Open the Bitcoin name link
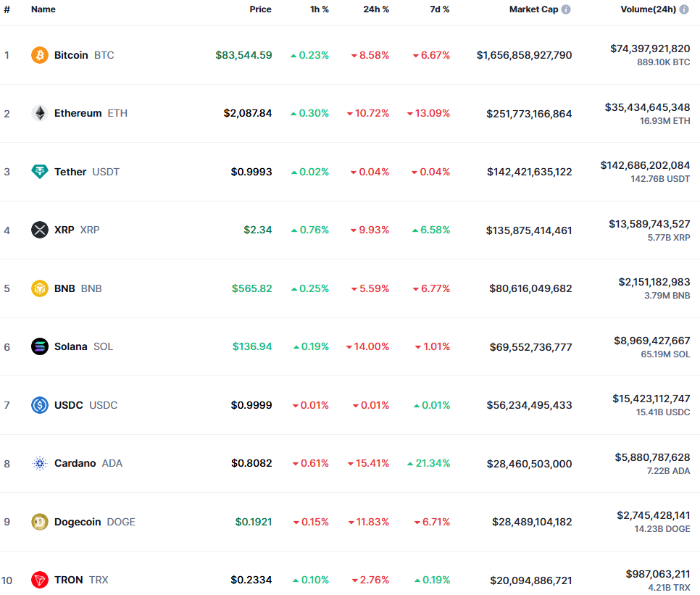The width and height of the screenshot is (700, 595). click(x=71, y=55)
